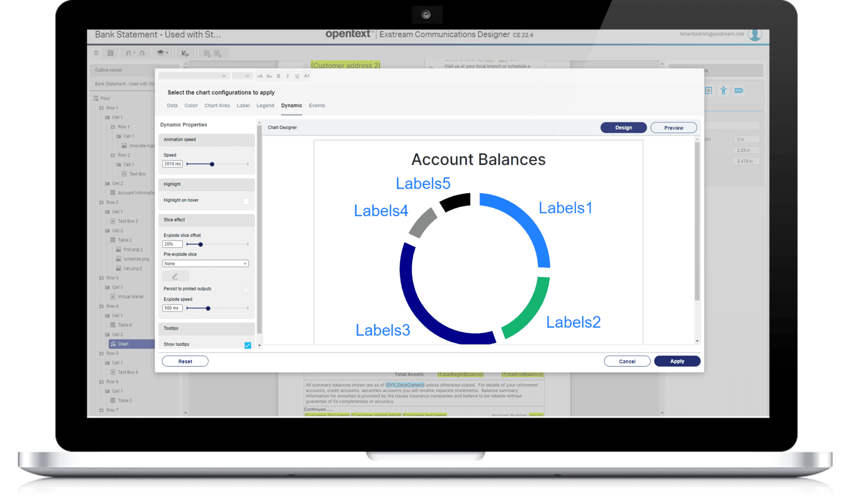Open the font family dropdown
853x504 pixels.
pyautogui.click(x=194, y=76)
